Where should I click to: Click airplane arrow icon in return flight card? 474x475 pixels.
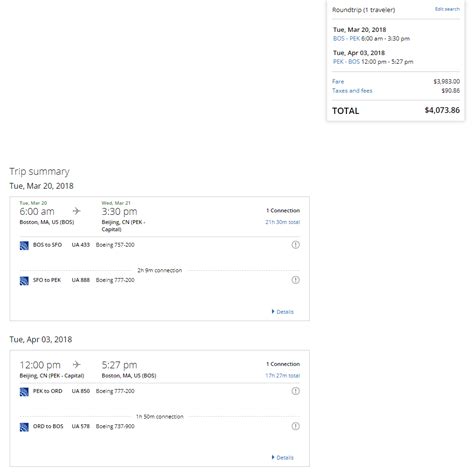click(76, 364)
